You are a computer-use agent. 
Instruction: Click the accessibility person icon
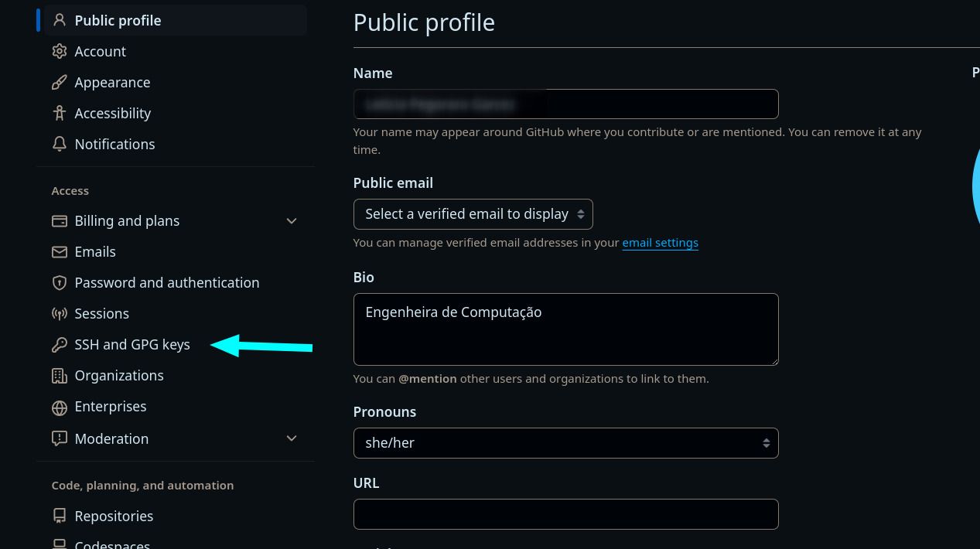[60, 113]
